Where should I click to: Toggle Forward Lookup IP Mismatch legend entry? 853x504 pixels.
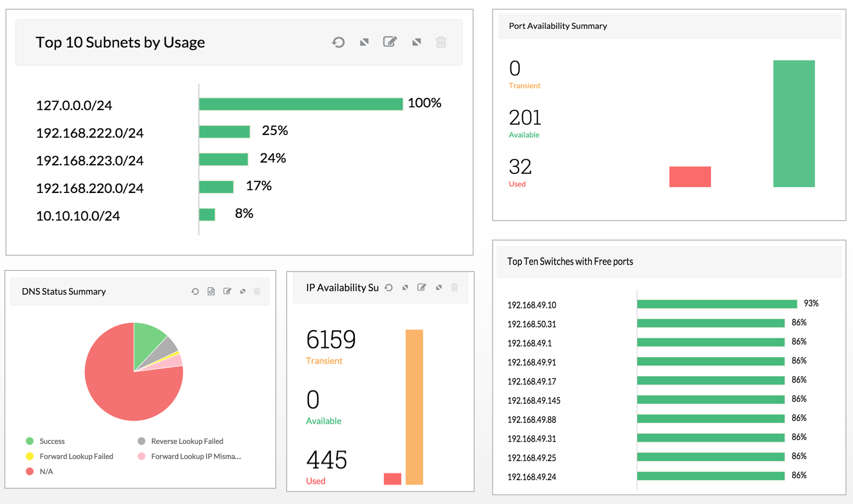190,456
